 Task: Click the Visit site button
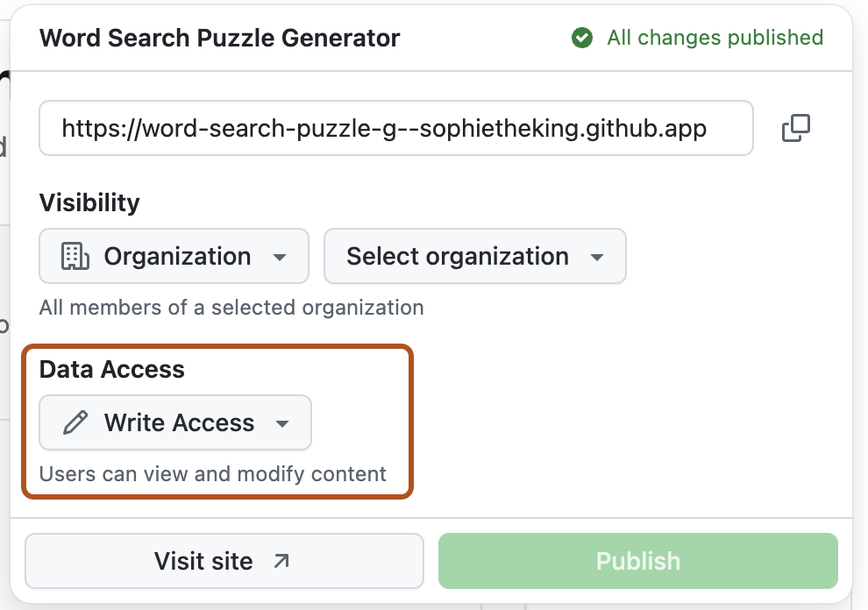click(224, 560)
